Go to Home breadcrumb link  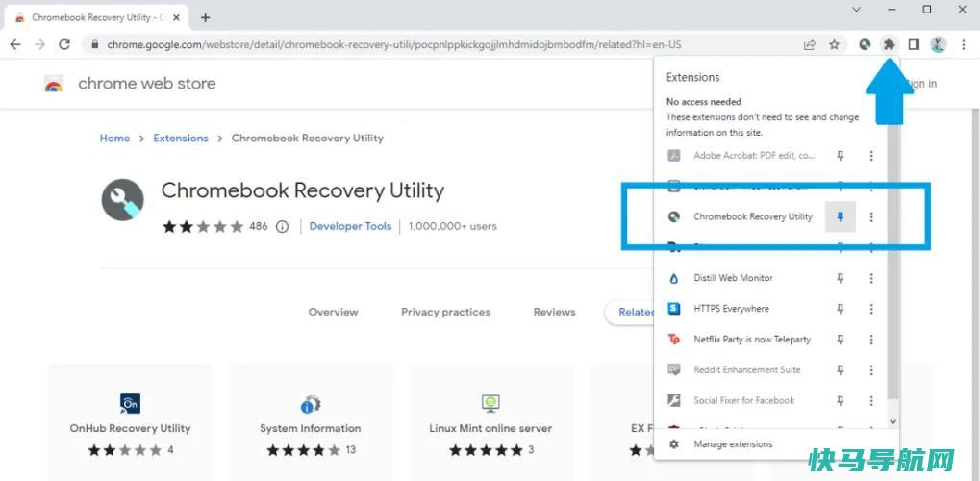(x=115, y=139)
